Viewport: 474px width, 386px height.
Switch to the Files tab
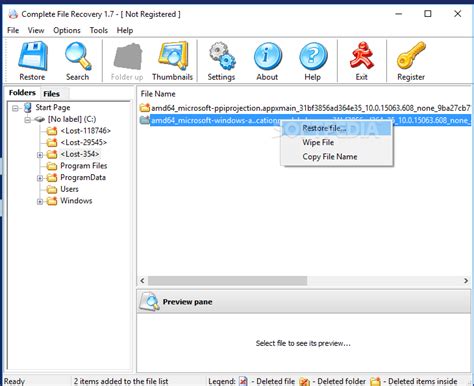click(x=51, y=94)
